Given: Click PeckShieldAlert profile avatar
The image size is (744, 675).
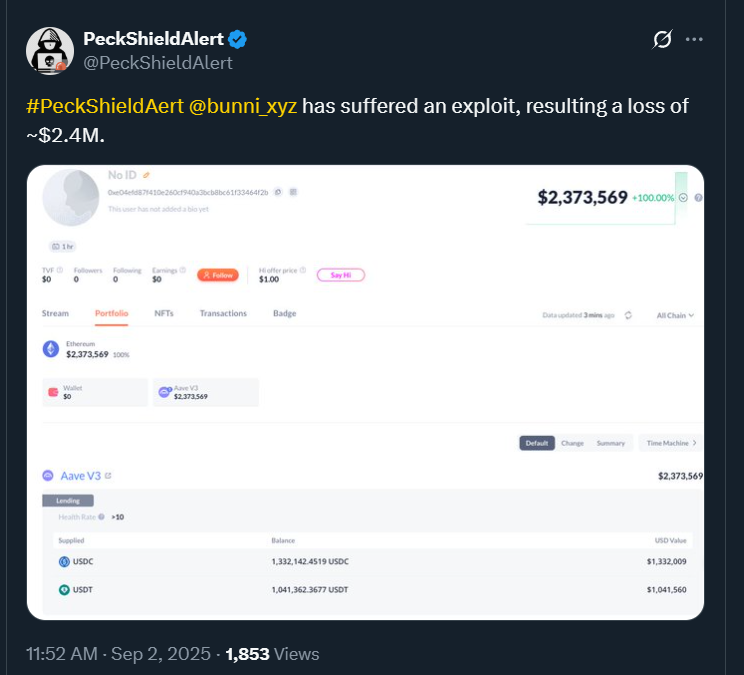Looking at the screenshot, I should coord(50,51).
